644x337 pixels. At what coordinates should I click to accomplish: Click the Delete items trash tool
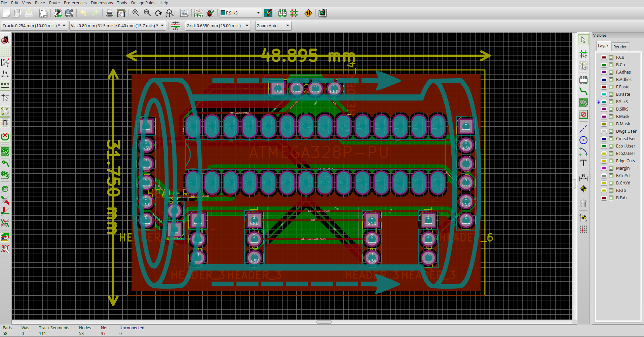[x=583, y=203]
